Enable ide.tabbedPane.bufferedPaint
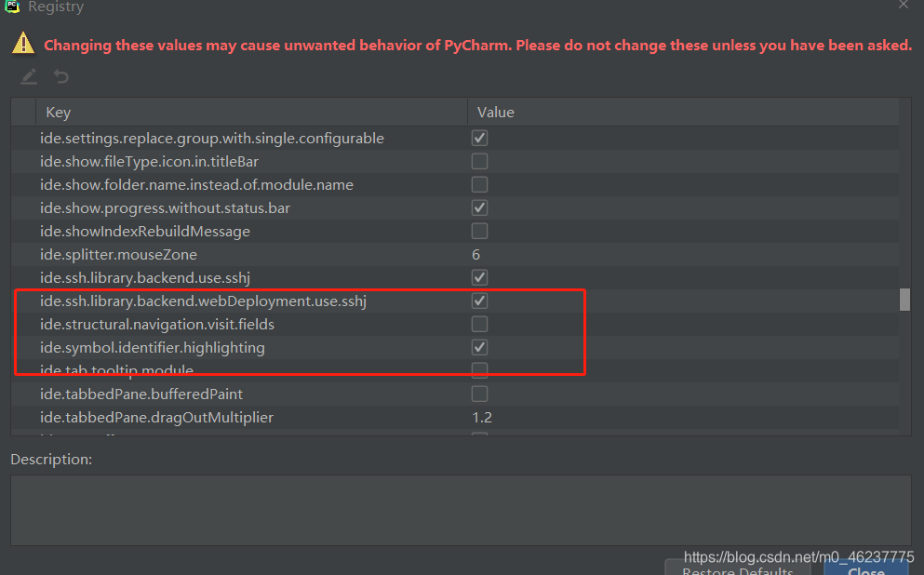 coord(479,394)
